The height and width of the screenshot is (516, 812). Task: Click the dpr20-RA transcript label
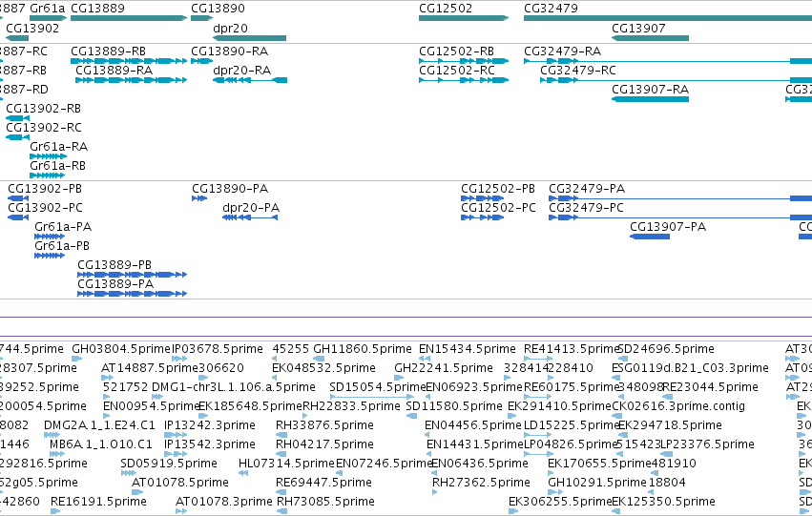pyautogui.click(x=241, y=71)
